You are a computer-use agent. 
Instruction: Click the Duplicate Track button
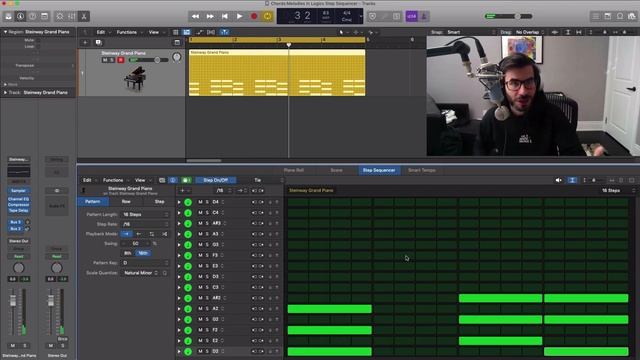pos(98,42)
